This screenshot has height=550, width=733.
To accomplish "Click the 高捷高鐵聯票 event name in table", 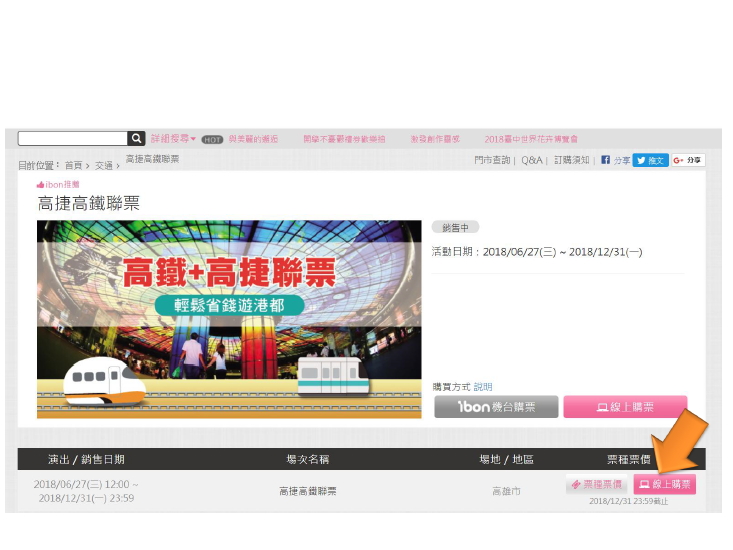I will coord(307,491).
